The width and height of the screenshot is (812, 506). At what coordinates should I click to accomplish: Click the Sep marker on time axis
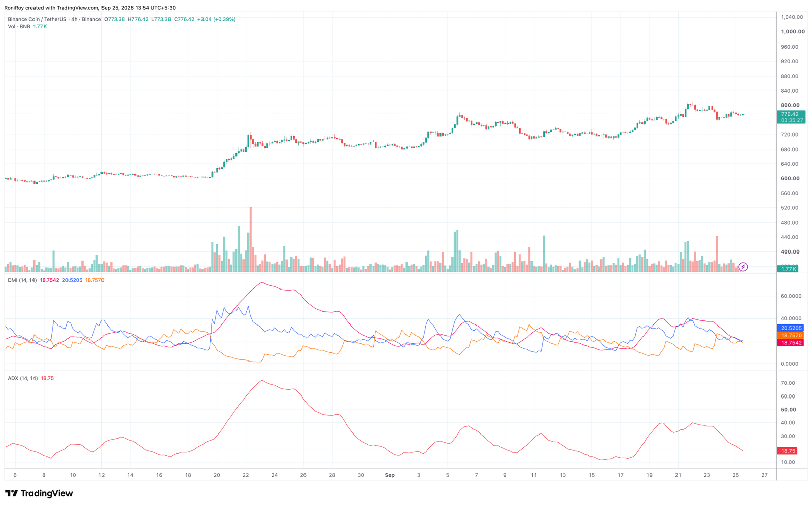390,475
